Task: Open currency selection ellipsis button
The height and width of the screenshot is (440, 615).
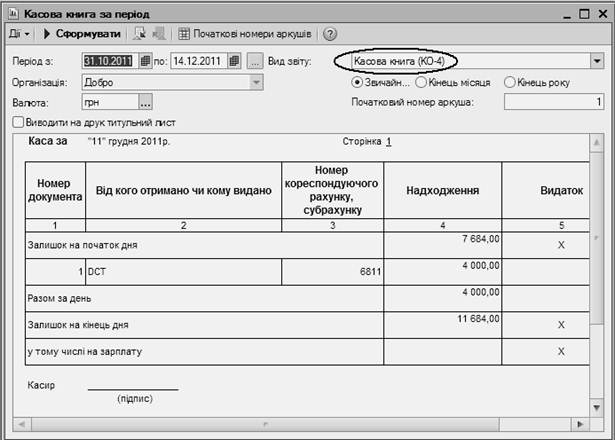Action: 146,102
